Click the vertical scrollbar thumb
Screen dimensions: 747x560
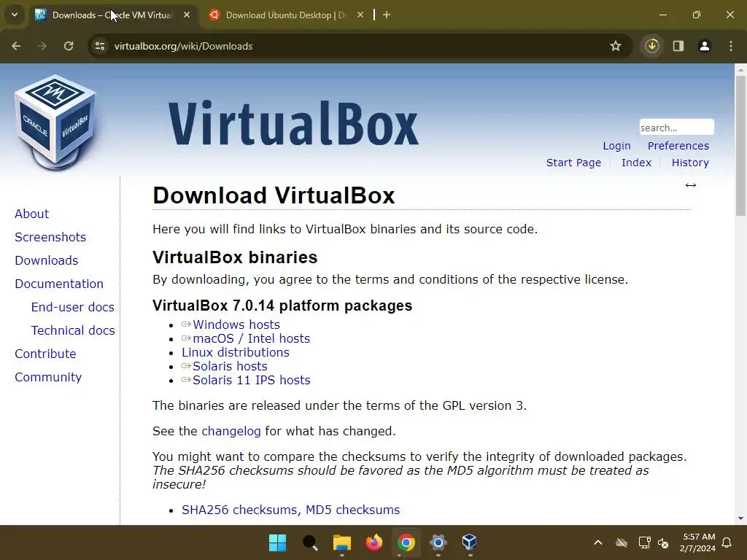(x=740, y=145)
